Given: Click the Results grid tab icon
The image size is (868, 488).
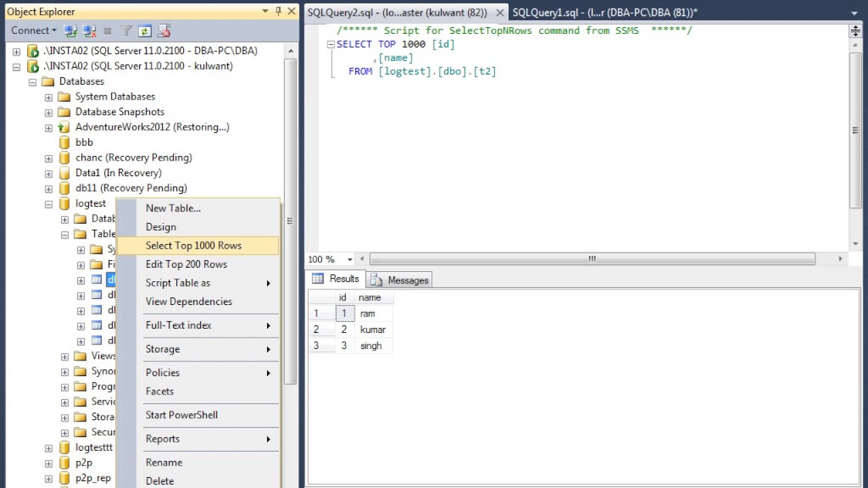Looking at the screenshot, I should [x=317, y=279].
